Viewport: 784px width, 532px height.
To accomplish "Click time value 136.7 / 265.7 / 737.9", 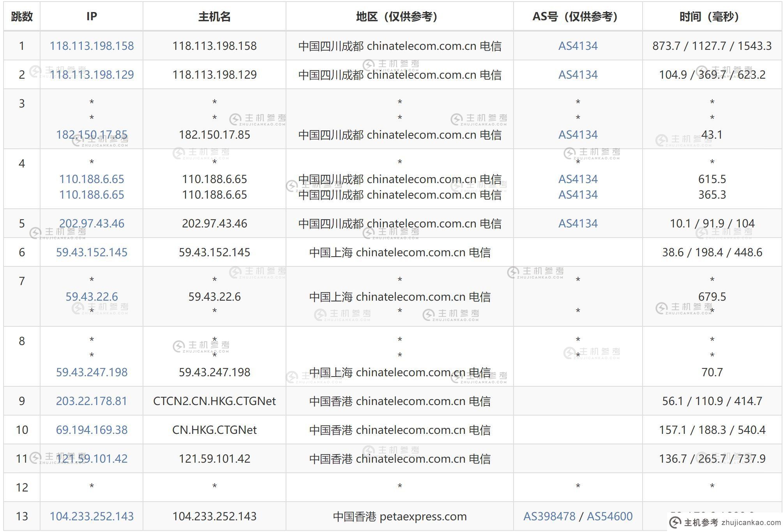I will tap(712, 459).
